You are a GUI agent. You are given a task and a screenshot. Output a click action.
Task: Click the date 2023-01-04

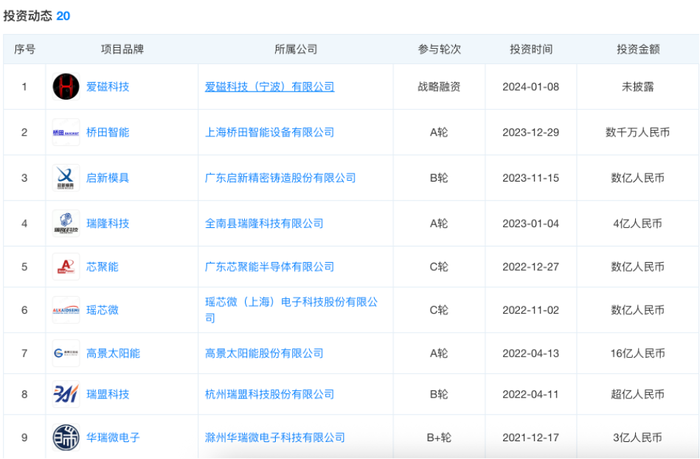tap(531, 223)
